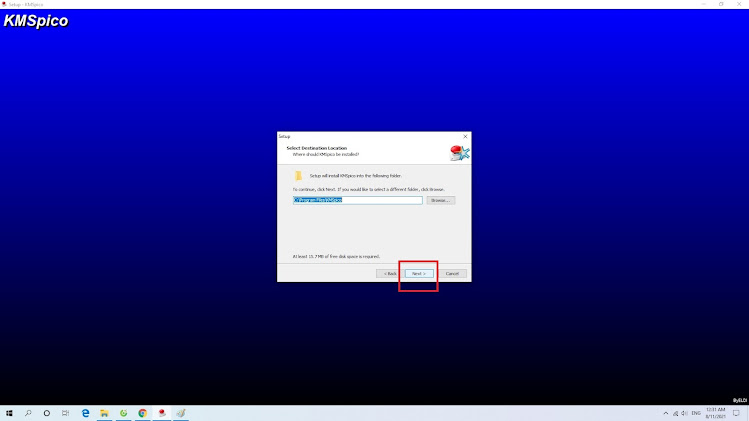Click the free disk space requirement text
This screenshot has width=749, height=421.
point(336,257)
